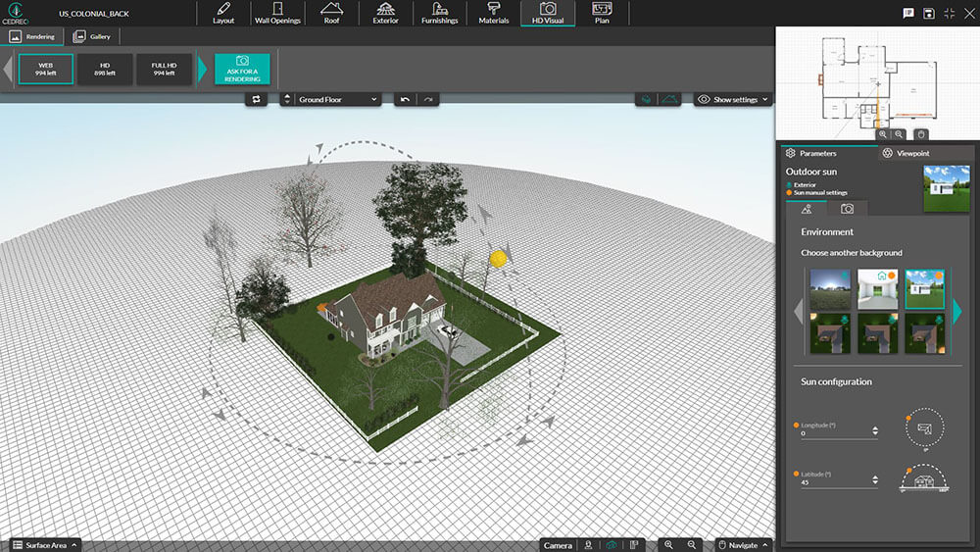Zoom in on the 3D view

668,545
